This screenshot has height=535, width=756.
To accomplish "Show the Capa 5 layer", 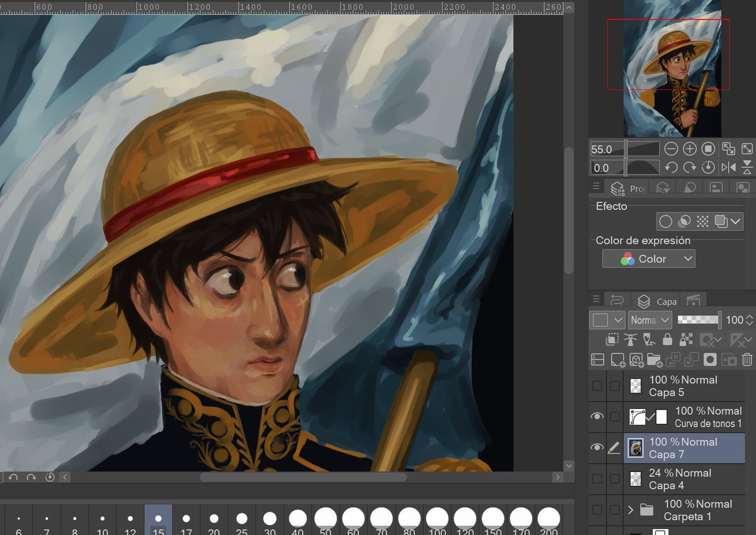I will (597, 386).
